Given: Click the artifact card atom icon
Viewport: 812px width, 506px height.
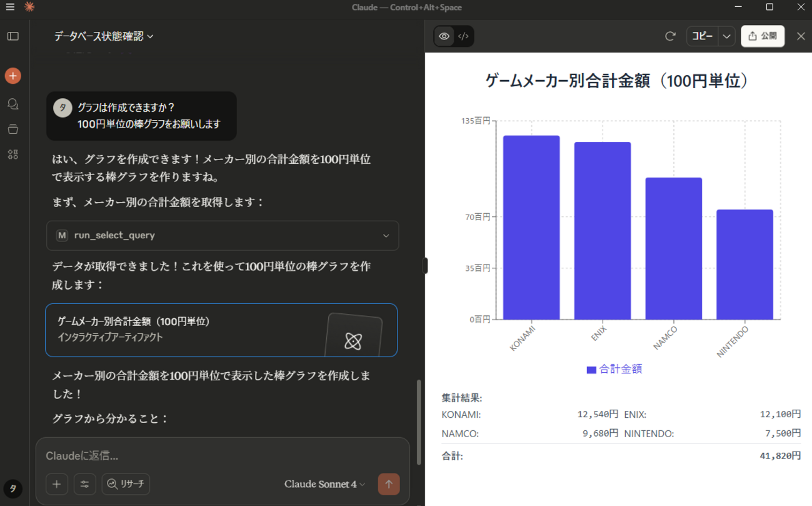Looking at the screenshot, I should click(x=353, y=341).
